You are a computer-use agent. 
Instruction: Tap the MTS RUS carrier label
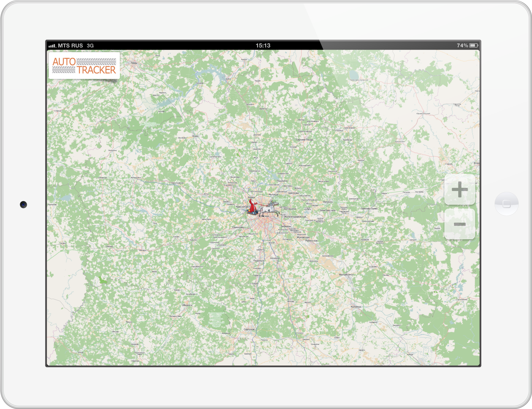click(x=70, y=46)
